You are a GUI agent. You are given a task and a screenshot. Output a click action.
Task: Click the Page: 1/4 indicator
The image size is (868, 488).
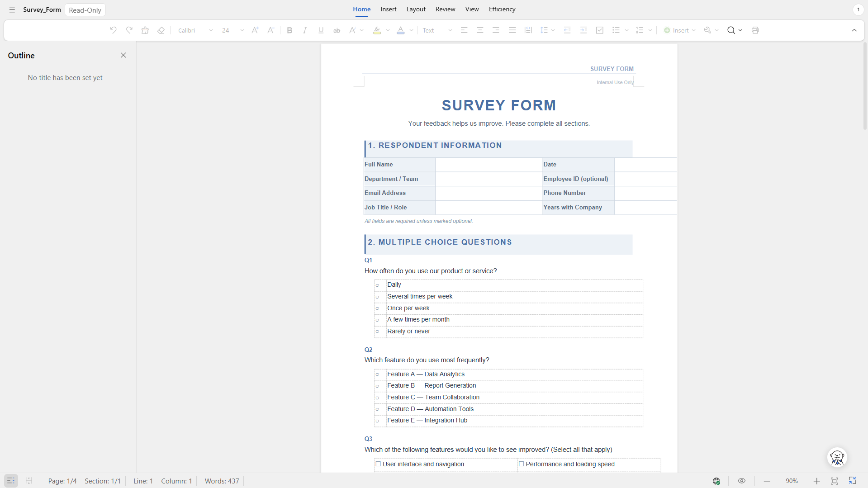tap(62, 481)
